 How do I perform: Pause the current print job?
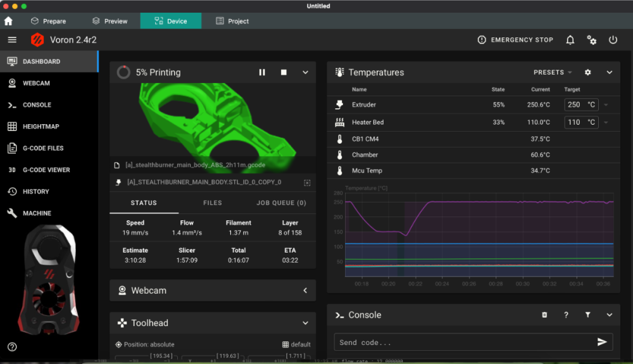[262, 72]
